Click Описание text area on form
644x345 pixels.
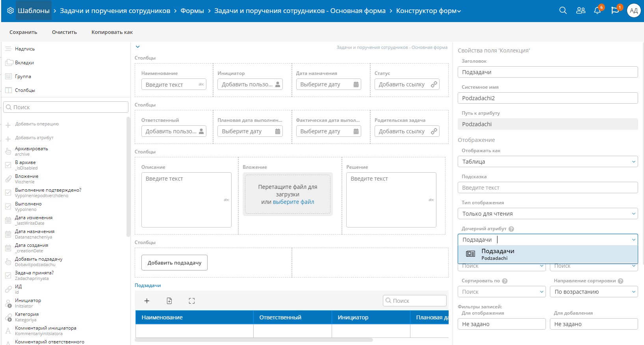186,200
